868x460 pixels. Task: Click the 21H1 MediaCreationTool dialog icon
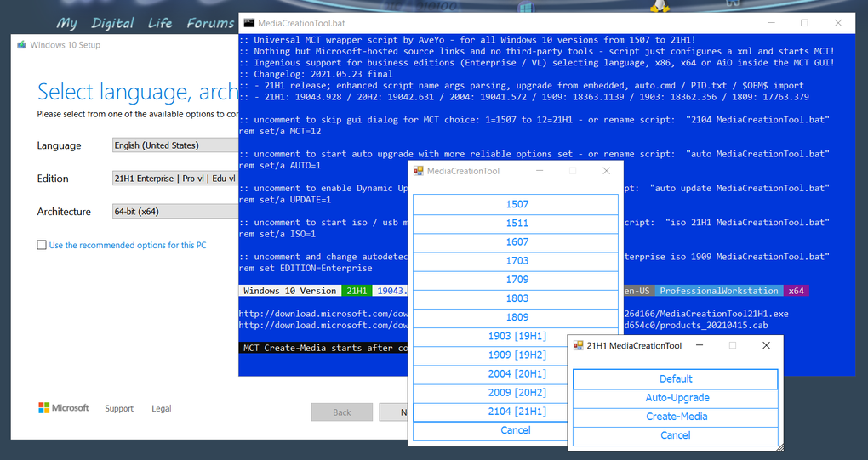[578, 345]
